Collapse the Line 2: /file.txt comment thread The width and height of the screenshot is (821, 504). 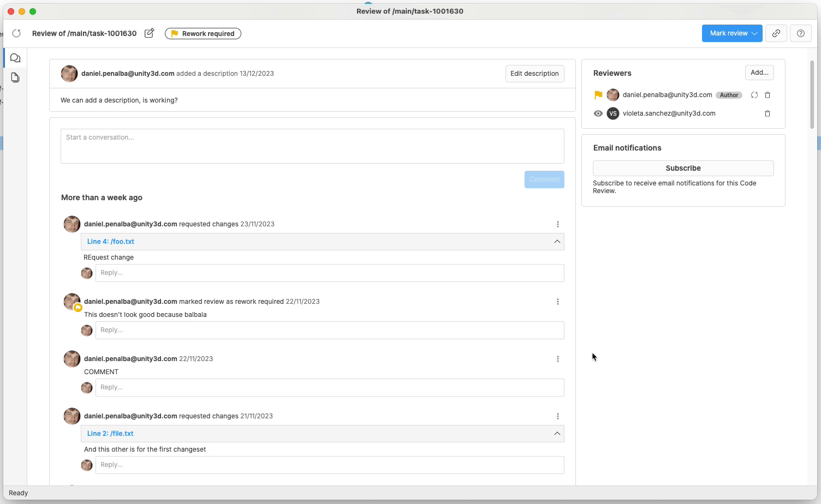pos(557,433)
